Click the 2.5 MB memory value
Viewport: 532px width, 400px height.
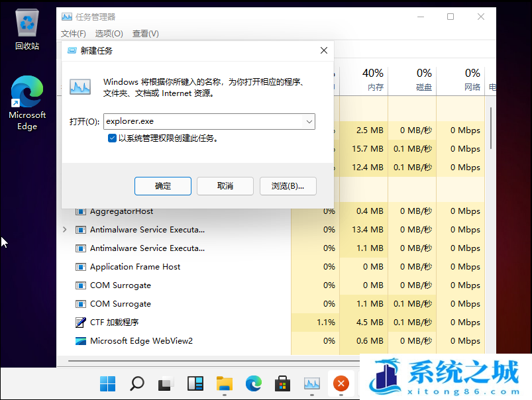click(370, 130)
